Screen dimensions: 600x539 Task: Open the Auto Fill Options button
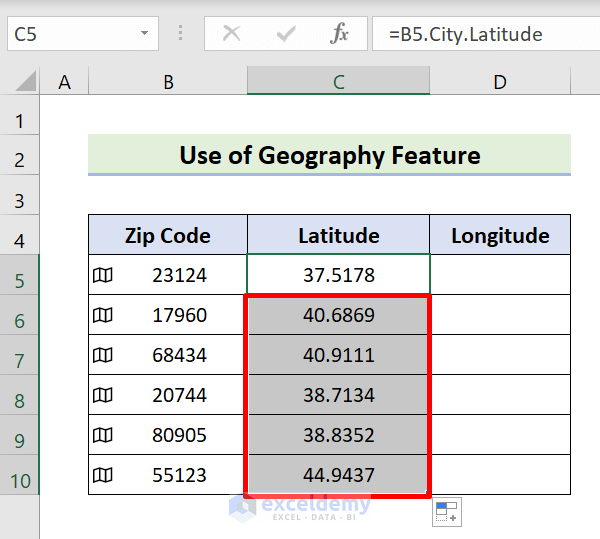pyautogui.click(x=447, y=513)
